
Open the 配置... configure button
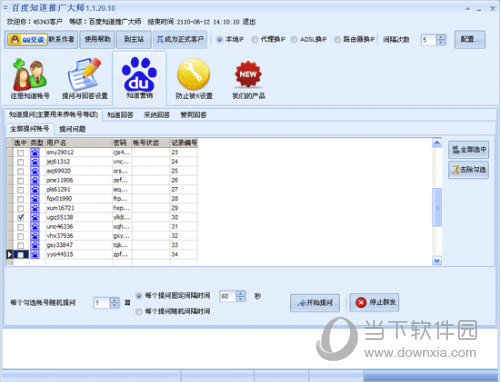pos(470,40)
